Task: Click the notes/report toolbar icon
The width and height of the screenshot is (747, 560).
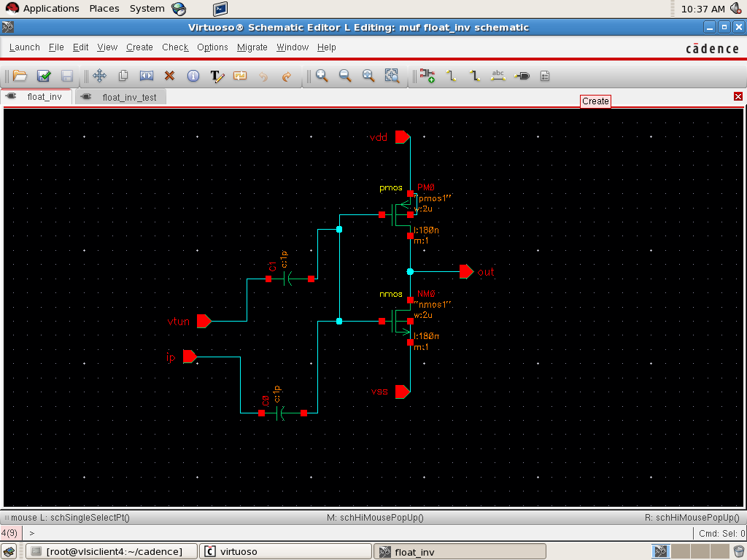Action: point(545,76)
